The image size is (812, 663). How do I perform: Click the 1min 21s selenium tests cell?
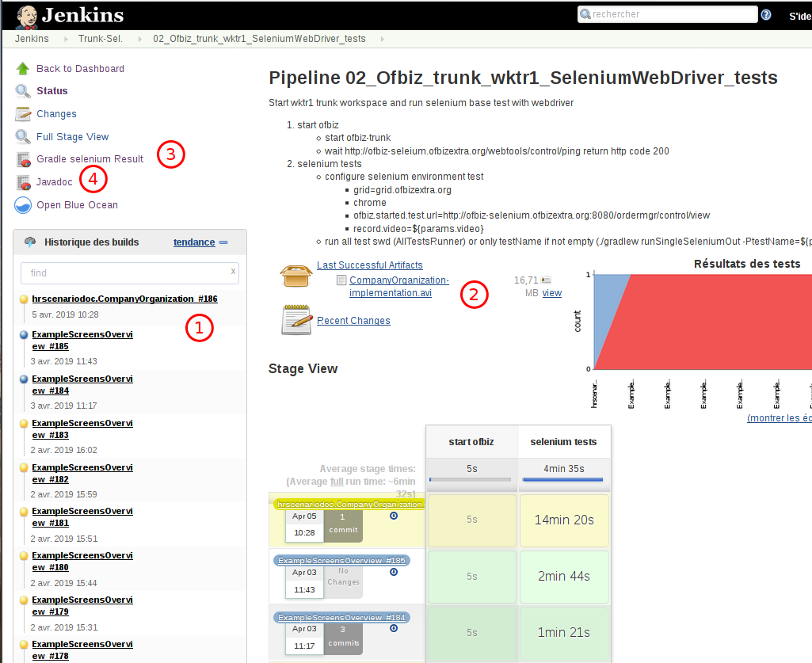tap(564, 633)
